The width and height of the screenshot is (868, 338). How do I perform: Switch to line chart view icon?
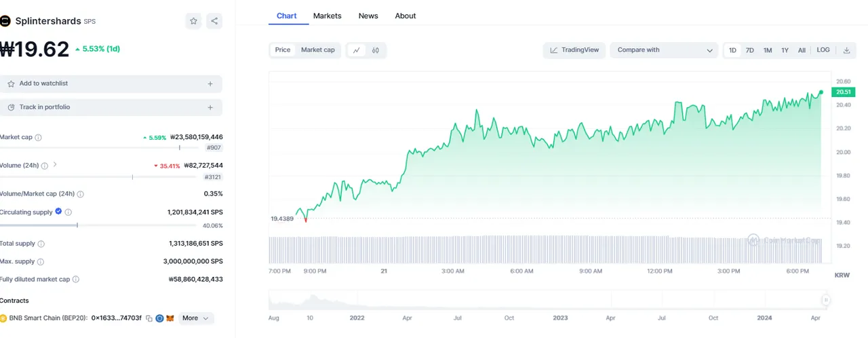click(x=357, y=50)
